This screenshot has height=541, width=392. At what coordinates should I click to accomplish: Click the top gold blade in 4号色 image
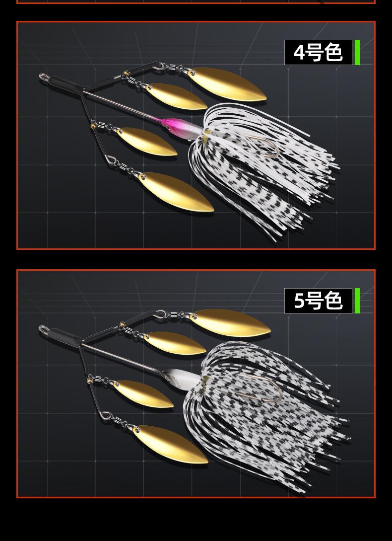pos(227,84)
